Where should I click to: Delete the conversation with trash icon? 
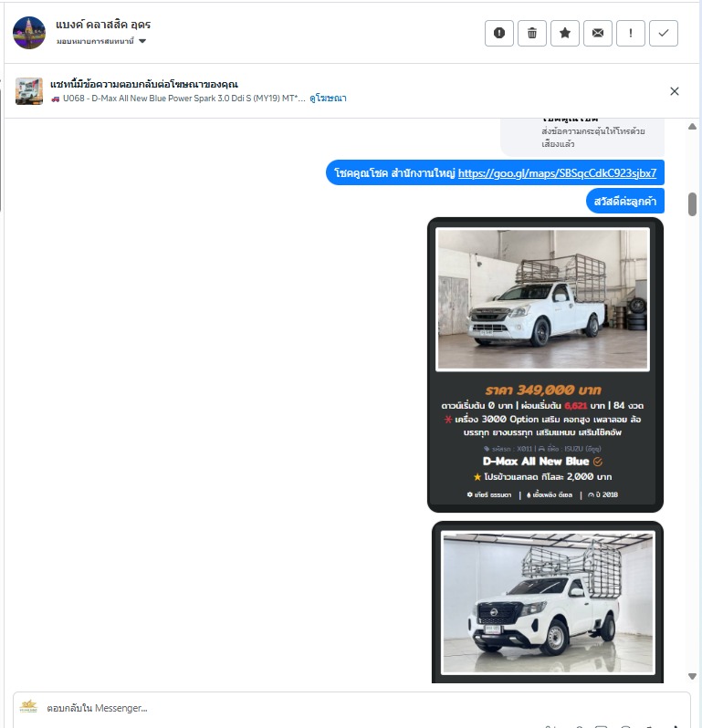532,33
